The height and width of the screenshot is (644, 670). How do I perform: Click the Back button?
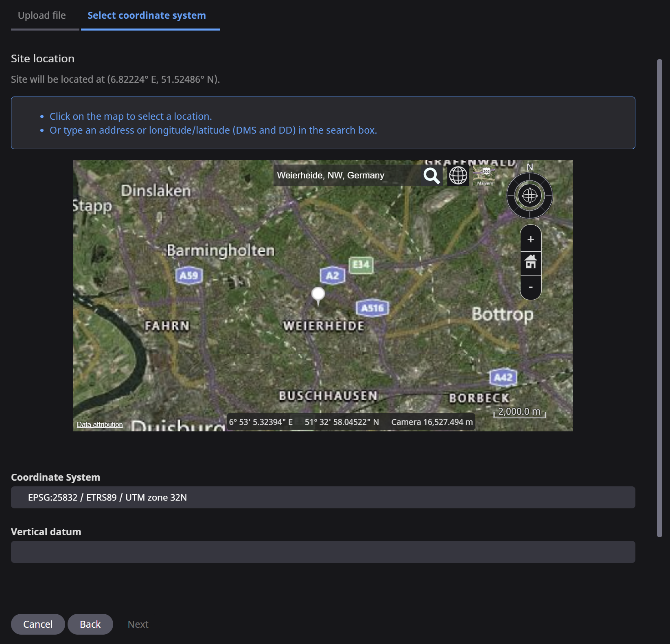(x=90, y=624)
